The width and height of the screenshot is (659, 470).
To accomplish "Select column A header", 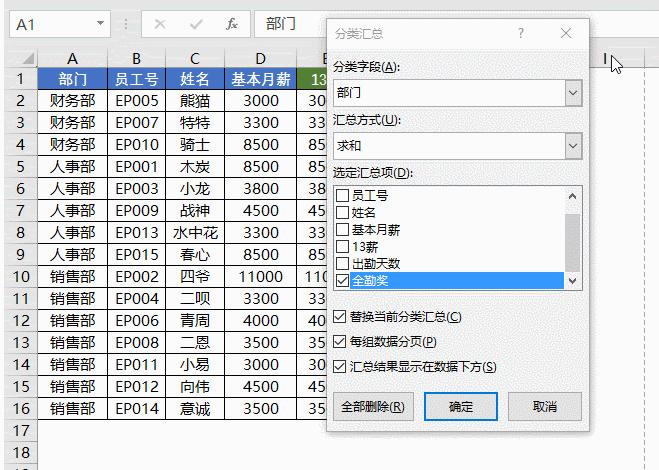I will click(x=72, y=58).
